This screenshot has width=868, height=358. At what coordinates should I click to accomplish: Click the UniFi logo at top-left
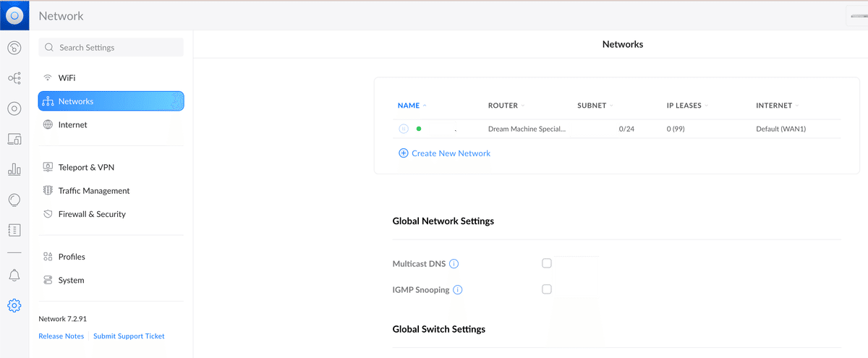[14, 15]
